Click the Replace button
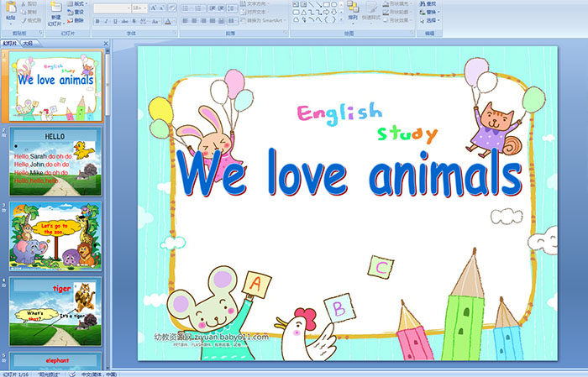The image size is (588, 377). pos(428,12)
